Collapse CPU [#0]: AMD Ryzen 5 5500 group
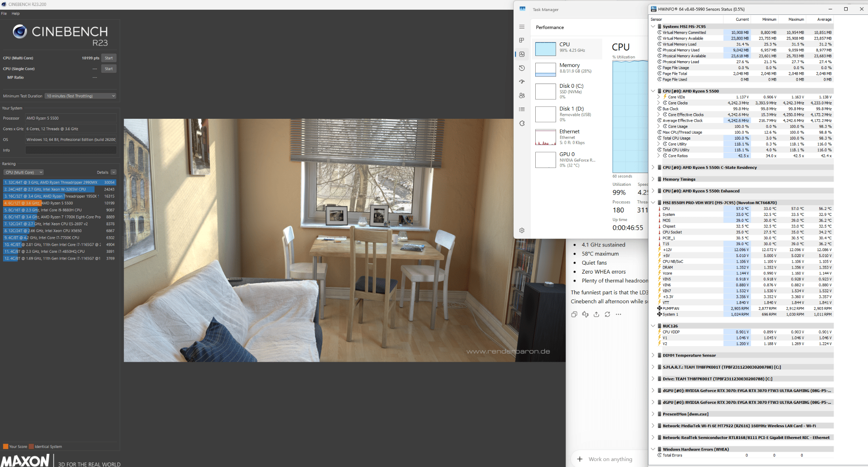Image resolution: width=868 pixels, height=467 pixels. pos(653,91)
